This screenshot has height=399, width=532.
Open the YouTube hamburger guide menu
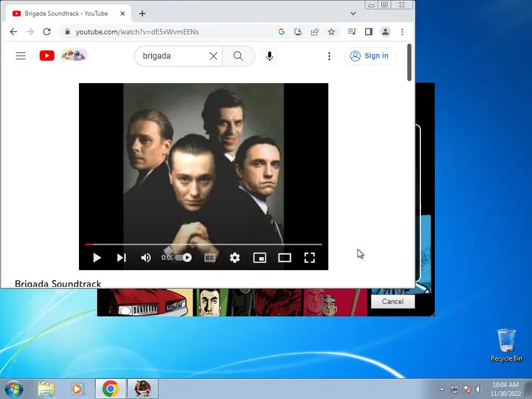tap(21, 56)
